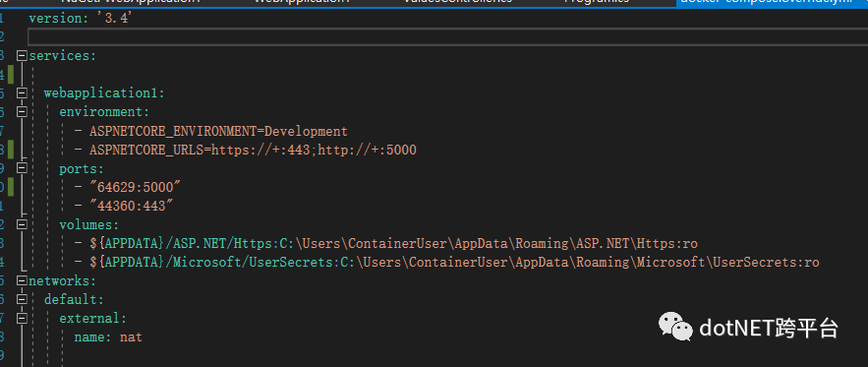The image size is (868, 367).
Task: Click the ASP.NET/Https volume line
Action: point(386,243)
